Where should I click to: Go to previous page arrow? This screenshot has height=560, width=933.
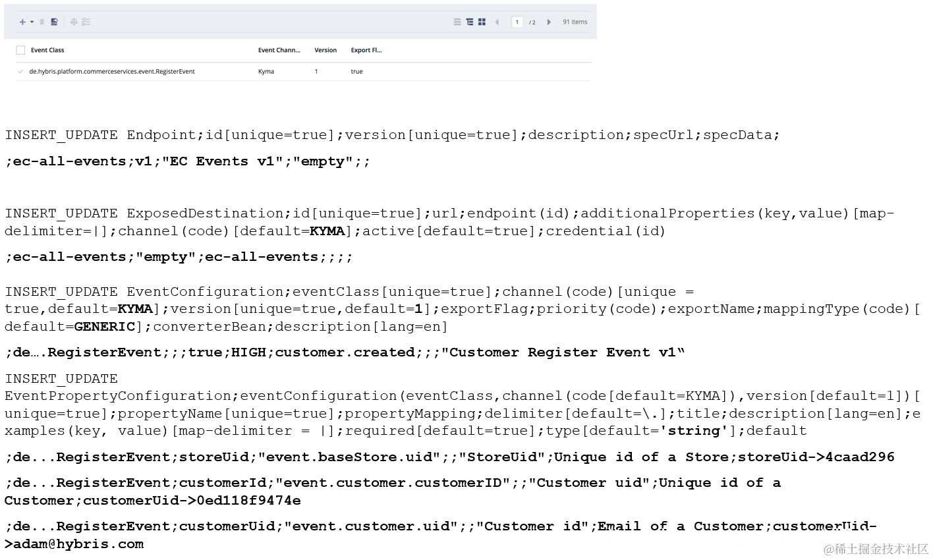[x=497, y=22]
